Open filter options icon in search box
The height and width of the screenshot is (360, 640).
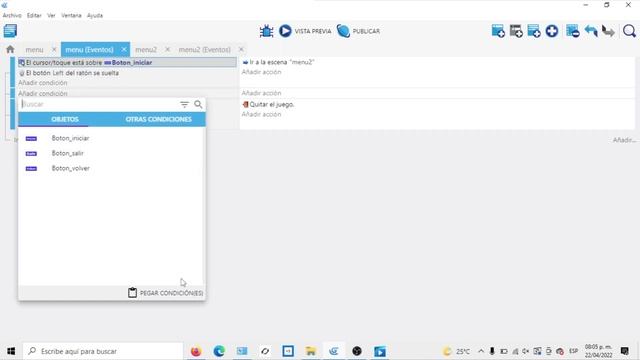click(x=184, y=104)
